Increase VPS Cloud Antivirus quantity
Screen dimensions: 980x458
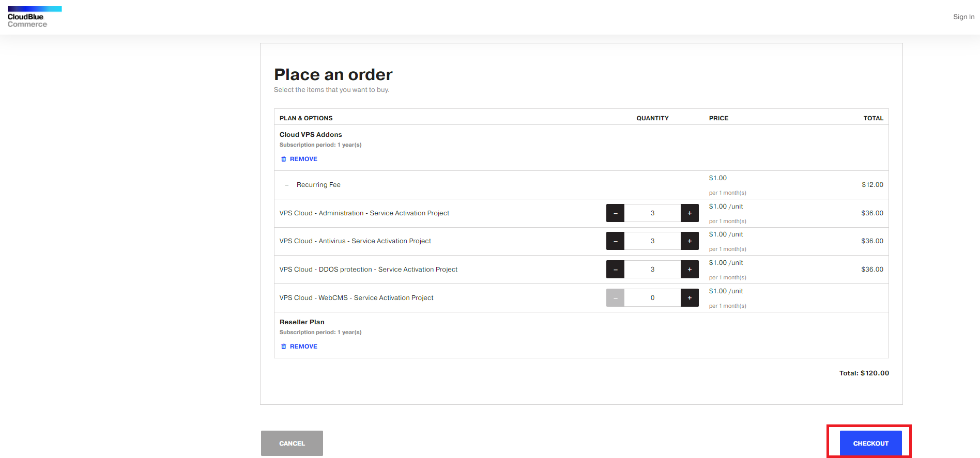[690, 241]
